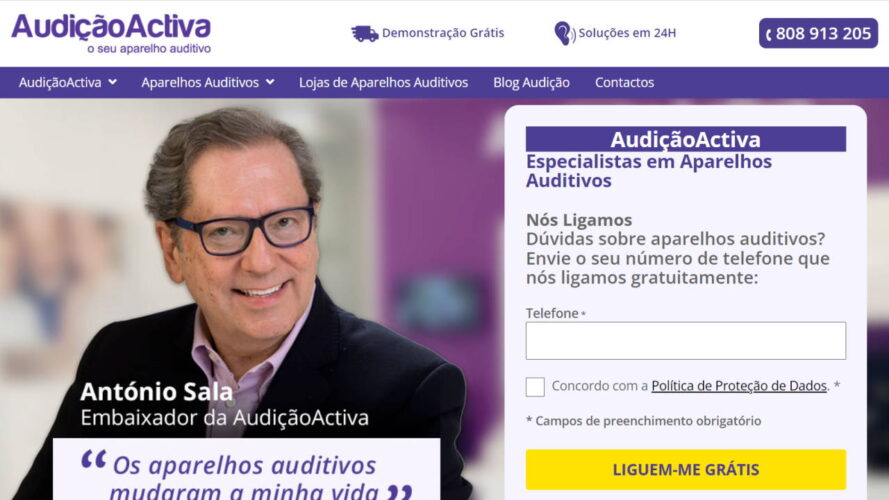Image resolution: width=889 pixels, height=500 pixels.
Task: Go to Blog Audição
Action: [x=531, y=83]
